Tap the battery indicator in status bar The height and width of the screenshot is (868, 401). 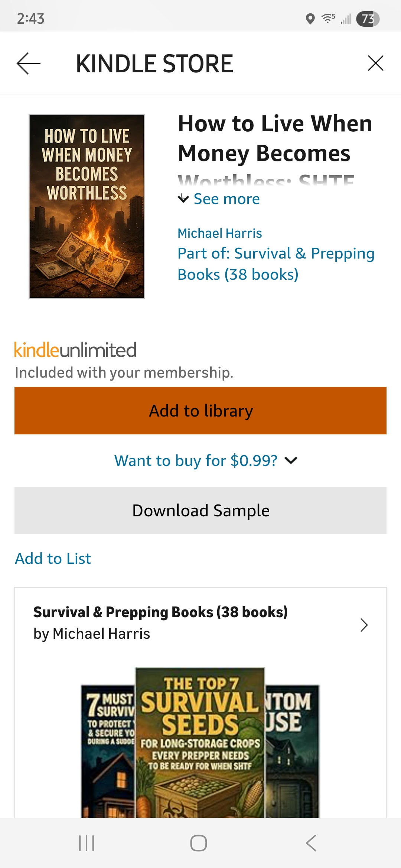368,19
